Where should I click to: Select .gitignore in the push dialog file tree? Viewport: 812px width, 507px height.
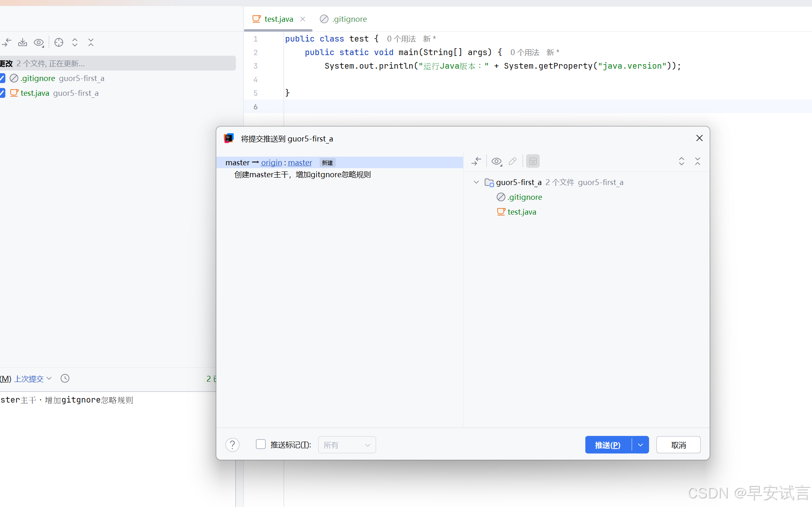525,197
